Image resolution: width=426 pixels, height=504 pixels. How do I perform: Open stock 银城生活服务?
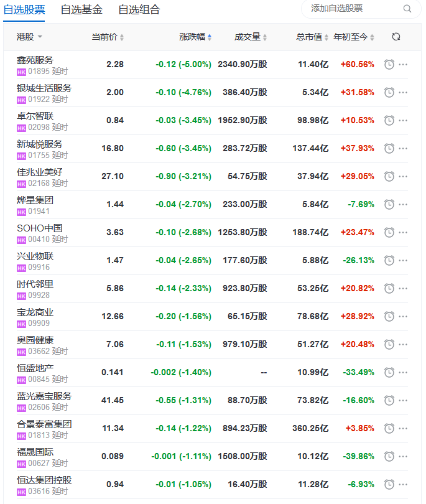(44, 88)
